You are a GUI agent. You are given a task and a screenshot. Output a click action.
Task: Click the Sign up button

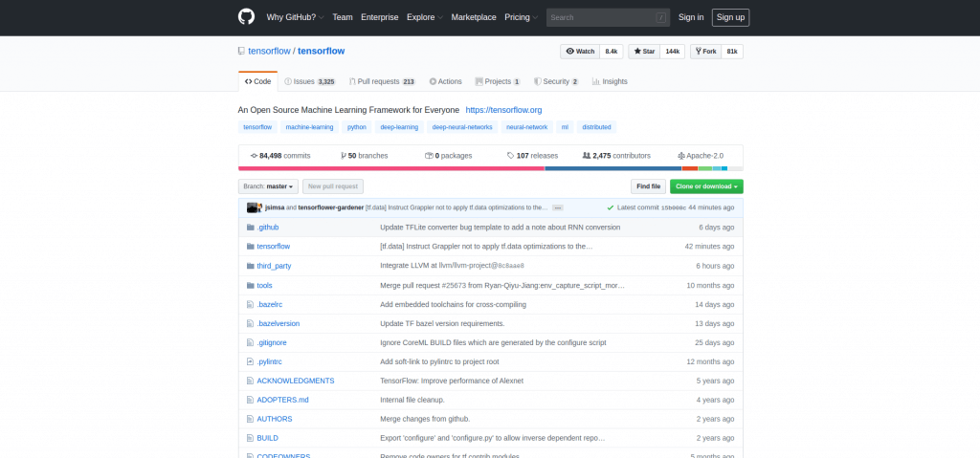tap(730, 17)
